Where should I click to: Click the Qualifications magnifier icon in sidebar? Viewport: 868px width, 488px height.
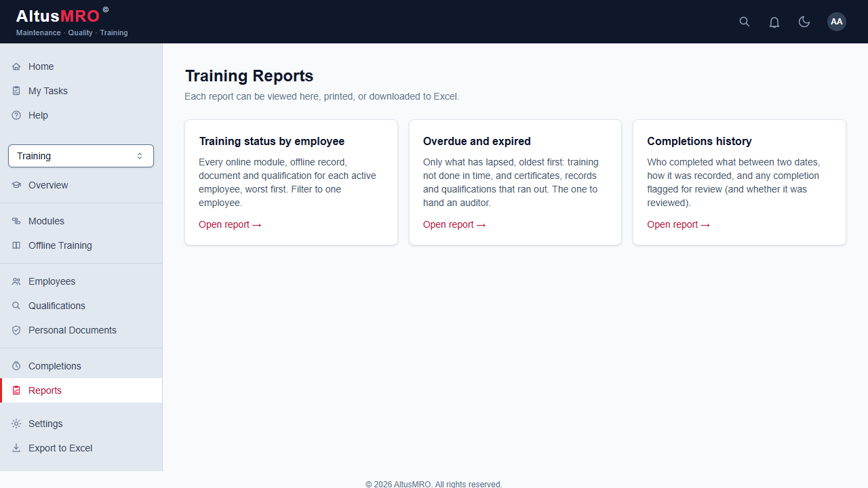(x=16, y=306)
